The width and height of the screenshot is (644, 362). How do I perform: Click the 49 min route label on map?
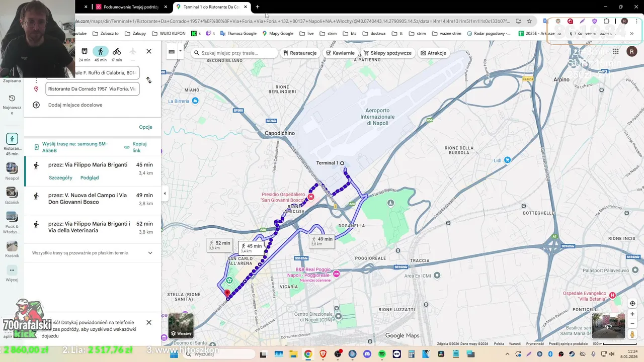coord(322,241)
